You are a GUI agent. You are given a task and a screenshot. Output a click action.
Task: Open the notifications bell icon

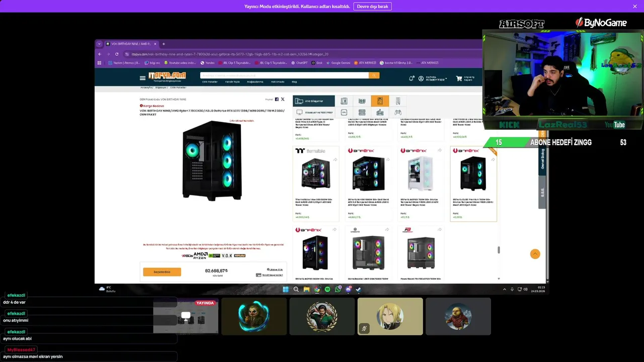(x=411, y=78)
